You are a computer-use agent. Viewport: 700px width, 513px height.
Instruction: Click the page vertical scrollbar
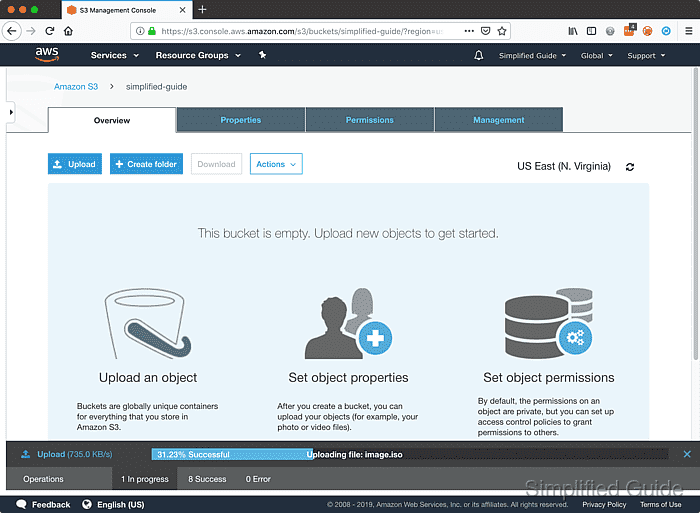[x=696, y=214]
